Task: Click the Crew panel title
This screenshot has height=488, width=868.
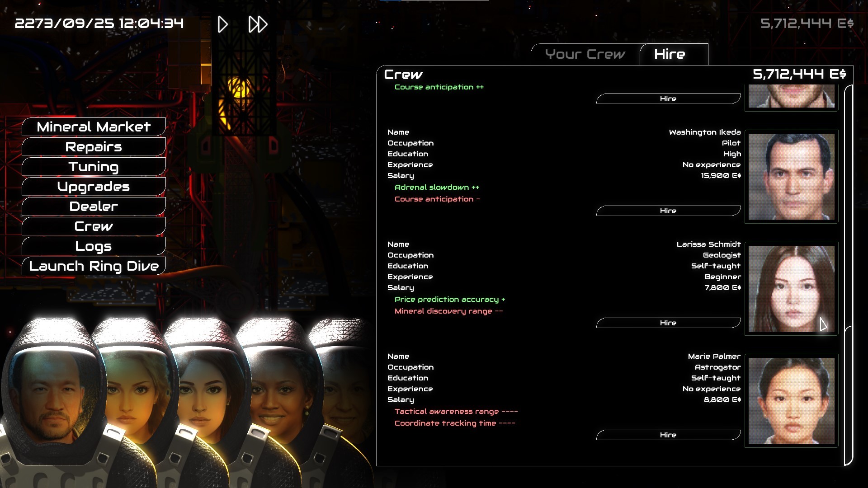Action: coord(403,75)
